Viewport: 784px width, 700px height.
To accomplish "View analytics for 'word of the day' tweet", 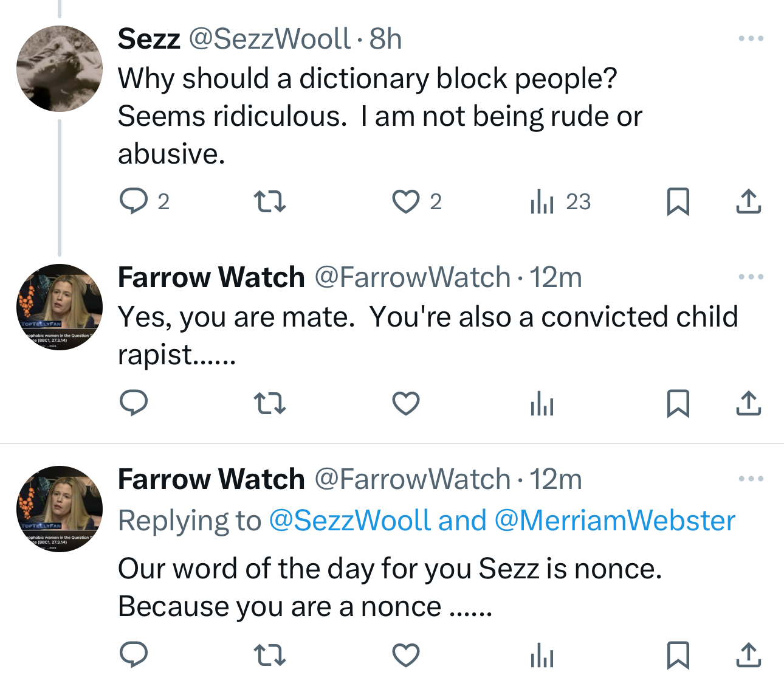I will click(542, 655).
